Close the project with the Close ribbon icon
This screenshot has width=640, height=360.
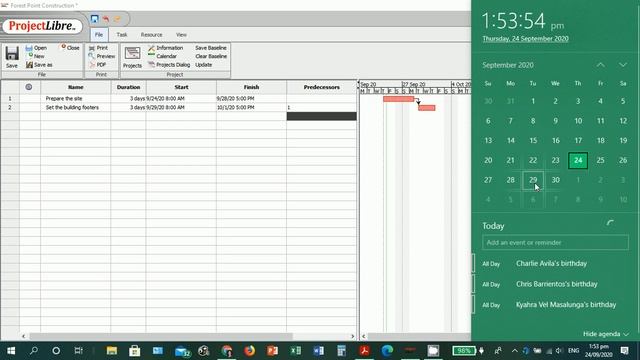[63, 47]
